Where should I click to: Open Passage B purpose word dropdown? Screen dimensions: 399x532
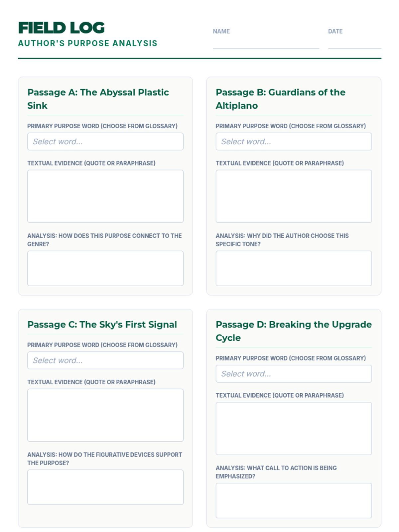(294, 142)
